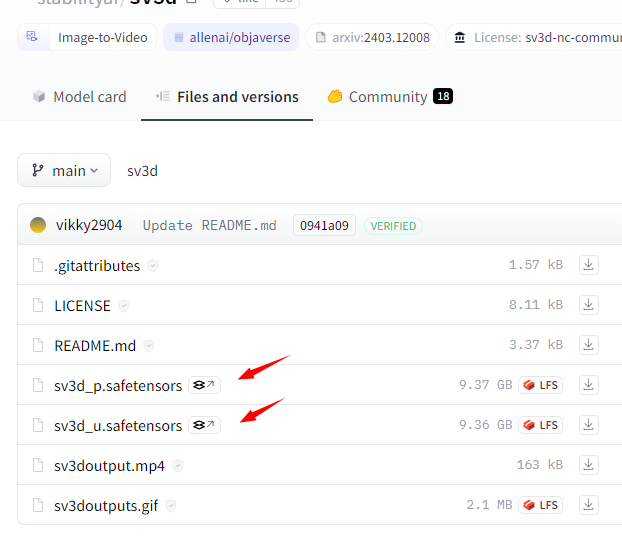Click the LFS badge on sv3doutputs.gif
The image size is (622, 558).
[540, 505]
